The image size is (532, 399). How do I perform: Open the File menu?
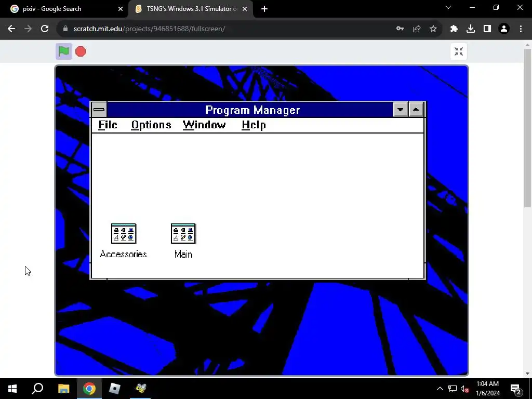coord(108,125)
